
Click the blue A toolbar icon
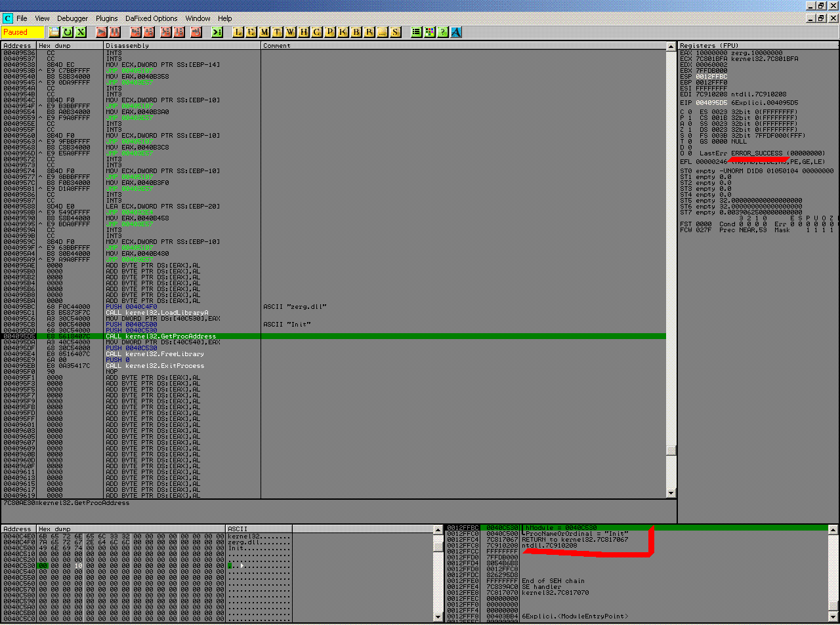[456, 31]
